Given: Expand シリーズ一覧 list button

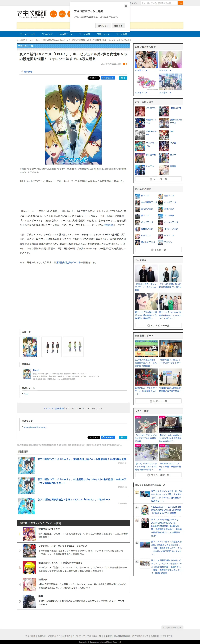Looking at the screenshot, I should tap(158, 179).
